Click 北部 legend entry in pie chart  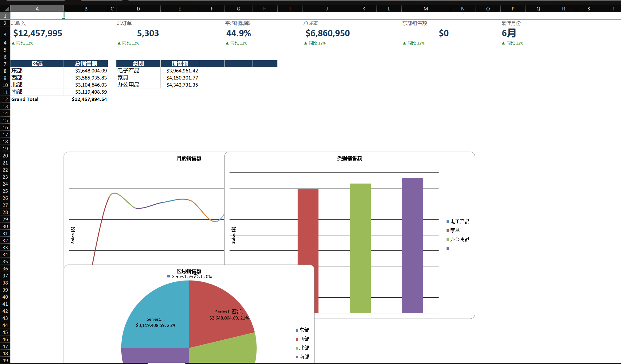302,348
